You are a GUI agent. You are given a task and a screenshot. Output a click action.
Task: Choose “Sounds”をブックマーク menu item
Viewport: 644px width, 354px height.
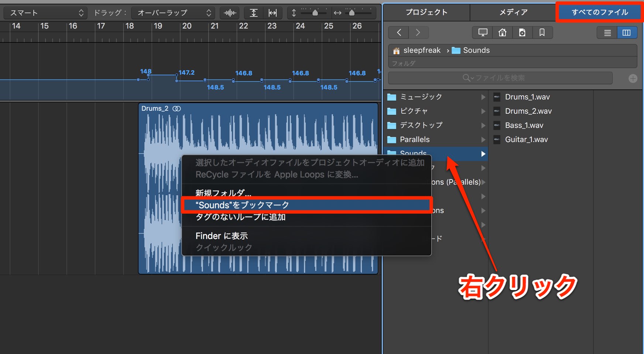(306, 205)
